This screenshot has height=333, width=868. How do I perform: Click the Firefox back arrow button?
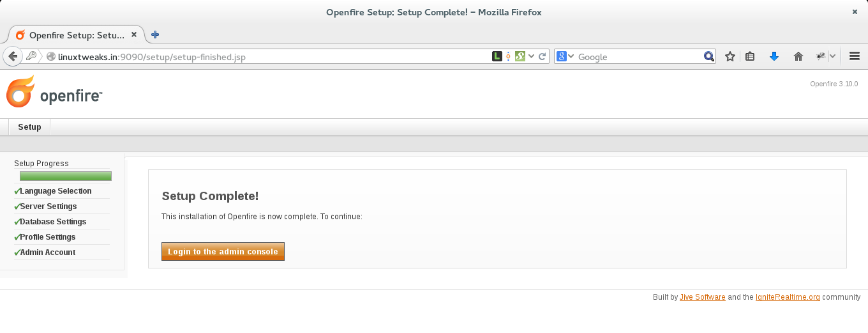(13, 56)
